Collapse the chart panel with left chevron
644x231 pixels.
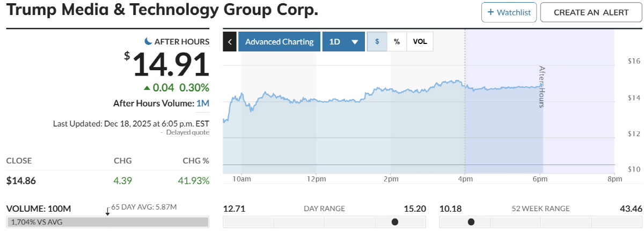pyautogui.click(x=230, y=42)
